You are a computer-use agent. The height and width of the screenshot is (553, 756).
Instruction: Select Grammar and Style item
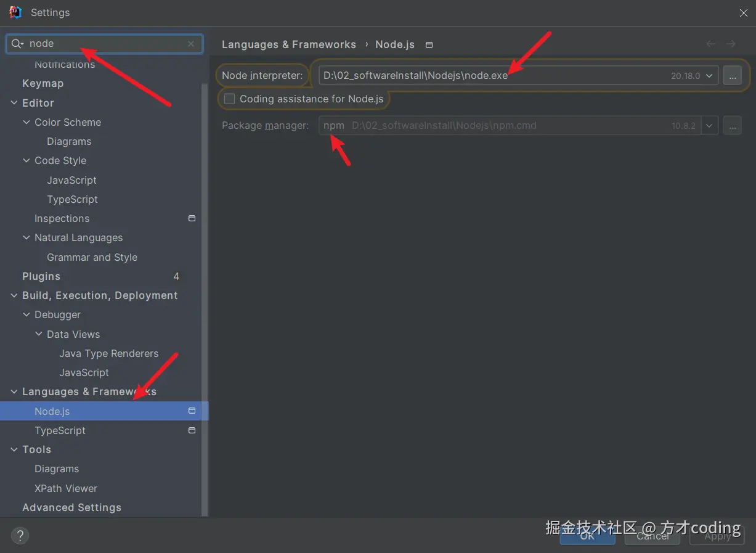point(92,257)
